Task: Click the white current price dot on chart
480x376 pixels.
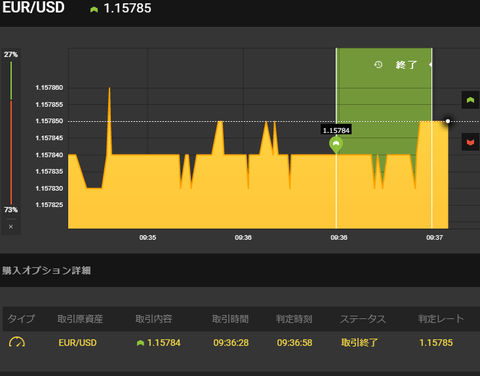Action: click(x=448, y=121)
